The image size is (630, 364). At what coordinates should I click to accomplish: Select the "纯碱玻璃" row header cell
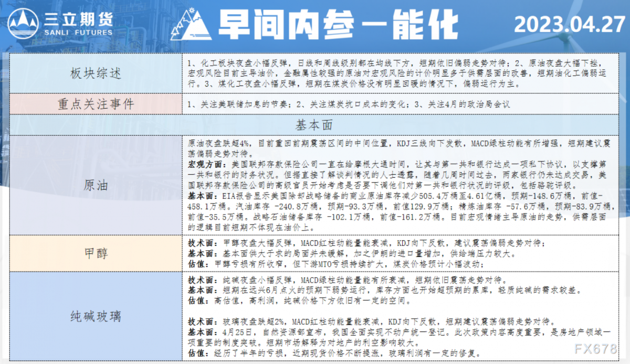pos(96,316)
